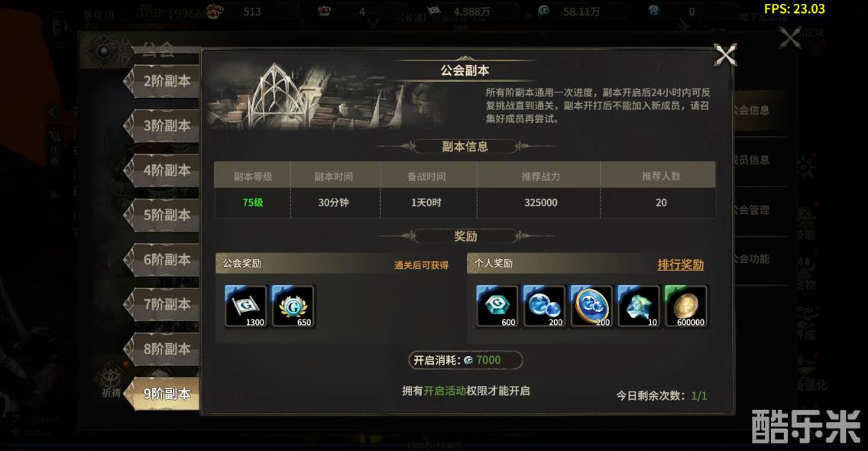The width and height of the screenshot is (868, 451).
Task: Open the 排行奖励 ranking rewards link
Action: click(680, 264)
